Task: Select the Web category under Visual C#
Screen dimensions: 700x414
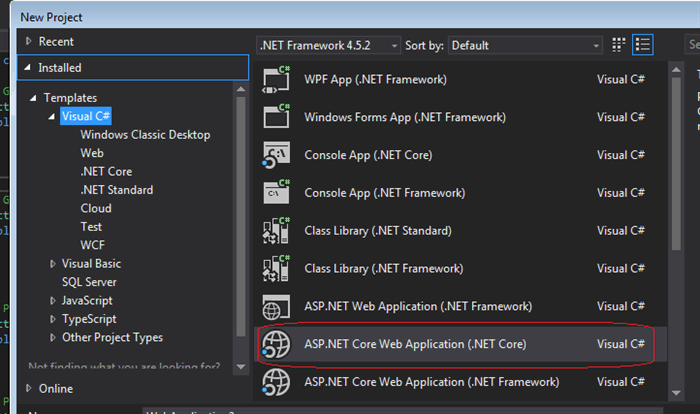Action: tap(92, 153)
